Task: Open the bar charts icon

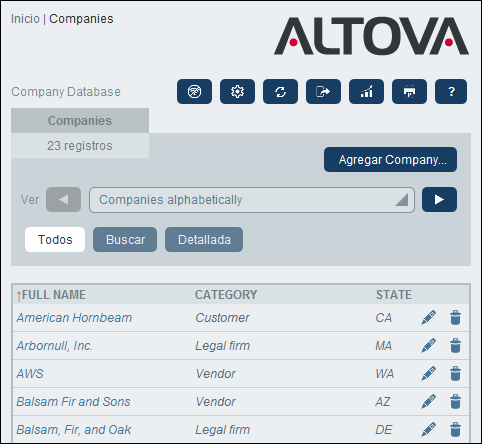Action: click(x=366, y=91)
